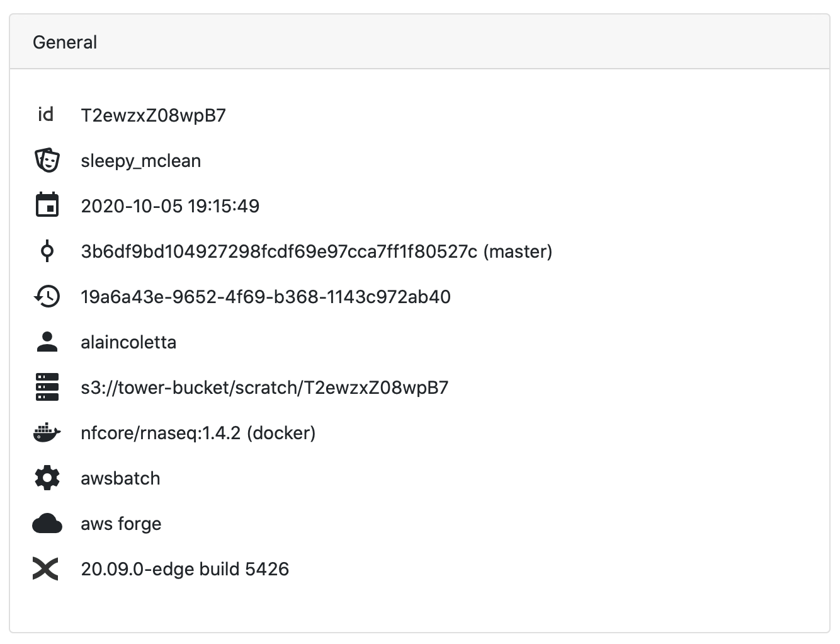Click the history session icon
840x644 pixels.
coord(47,296)
